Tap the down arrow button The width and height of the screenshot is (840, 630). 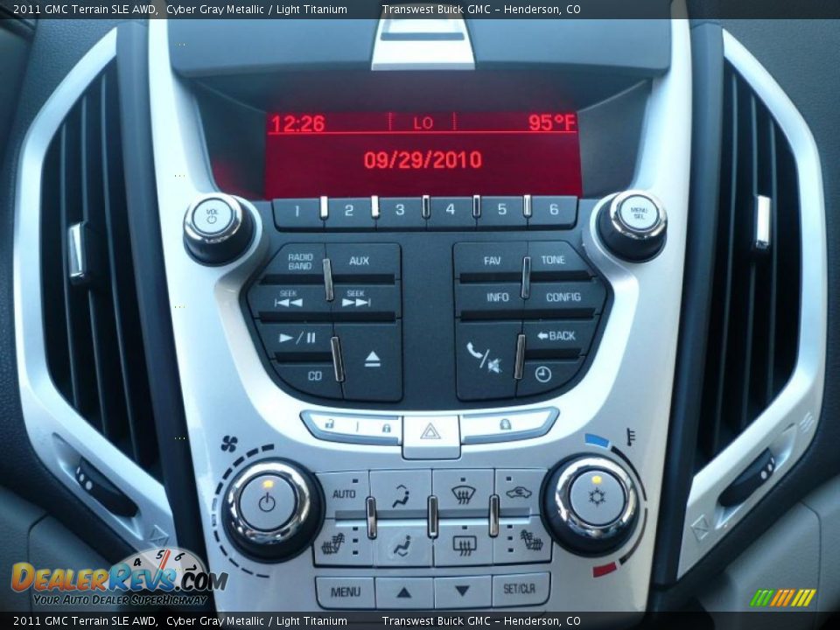tap(462, 591)
